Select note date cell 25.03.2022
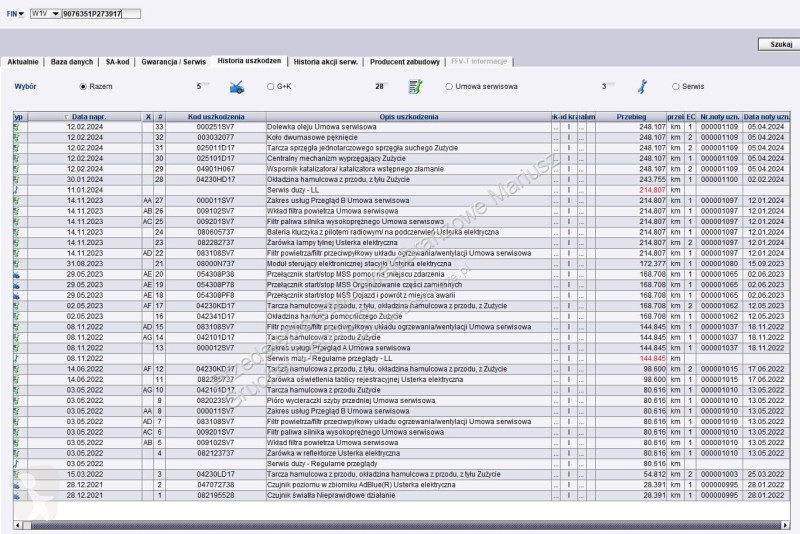The width and height of the screenshot is (800, 534). (x=766, y=474)
